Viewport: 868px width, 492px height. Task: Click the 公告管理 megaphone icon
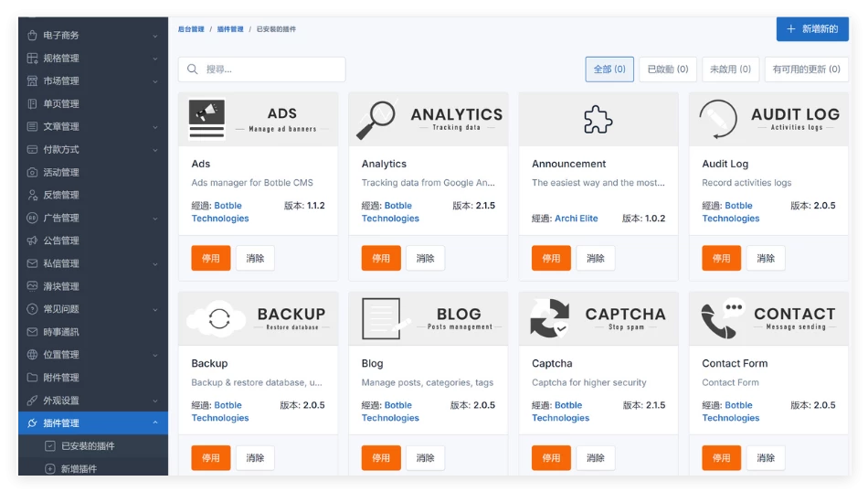pyautogui.click(x=33, y=241)
